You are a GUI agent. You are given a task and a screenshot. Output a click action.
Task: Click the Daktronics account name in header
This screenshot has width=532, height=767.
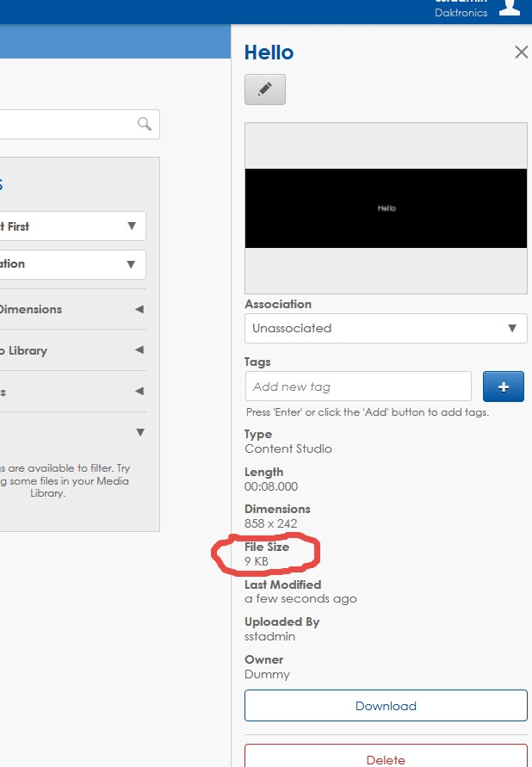(x=461, y=13)
